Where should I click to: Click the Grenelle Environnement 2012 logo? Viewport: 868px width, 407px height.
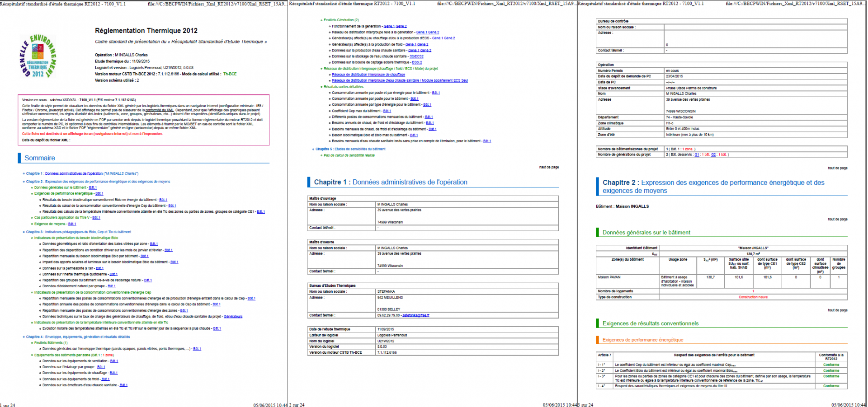pos(38,56)
